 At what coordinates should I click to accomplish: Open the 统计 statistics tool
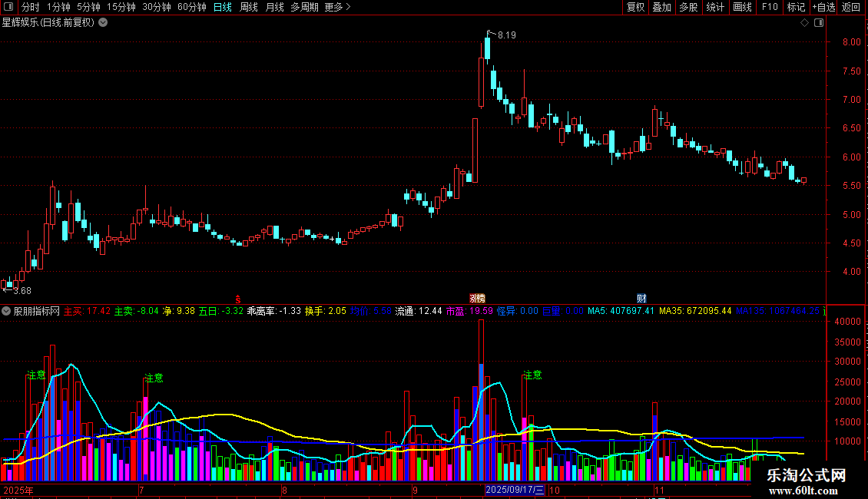715,7
